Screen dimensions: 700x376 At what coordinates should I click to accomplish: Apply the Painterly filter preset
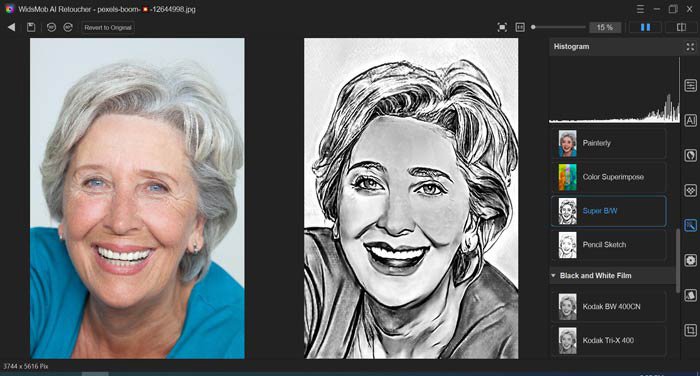[609, 143]
